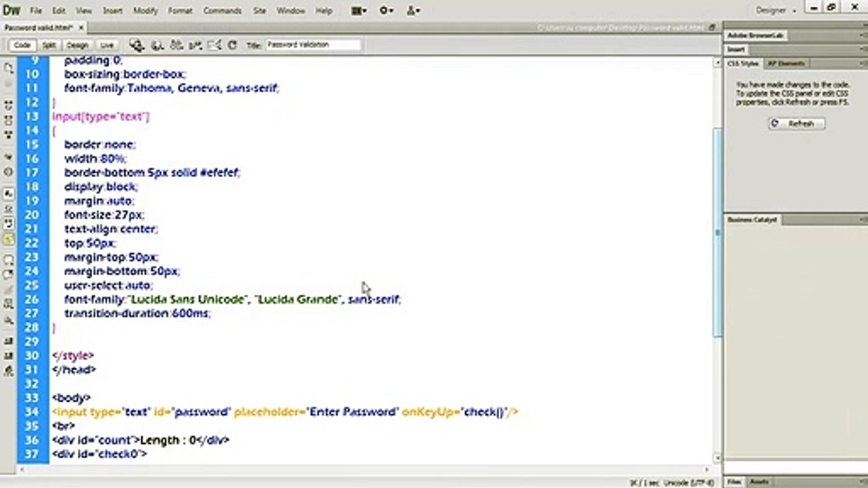Click the Open Documents icon in coding toolbar
Image resolution: width=868 pixels, height=488 pixels.
pos(9,68)
